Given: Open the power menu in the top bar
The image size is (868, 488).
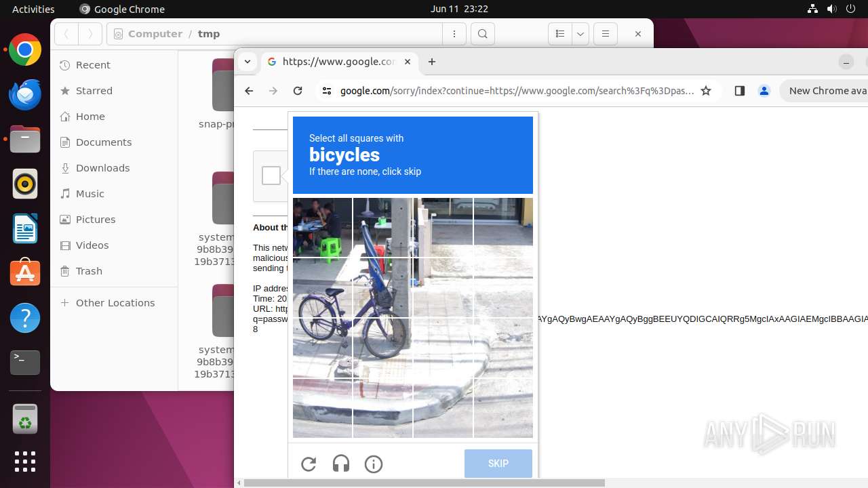Looking at the screenshot, I should click(851, 9).
